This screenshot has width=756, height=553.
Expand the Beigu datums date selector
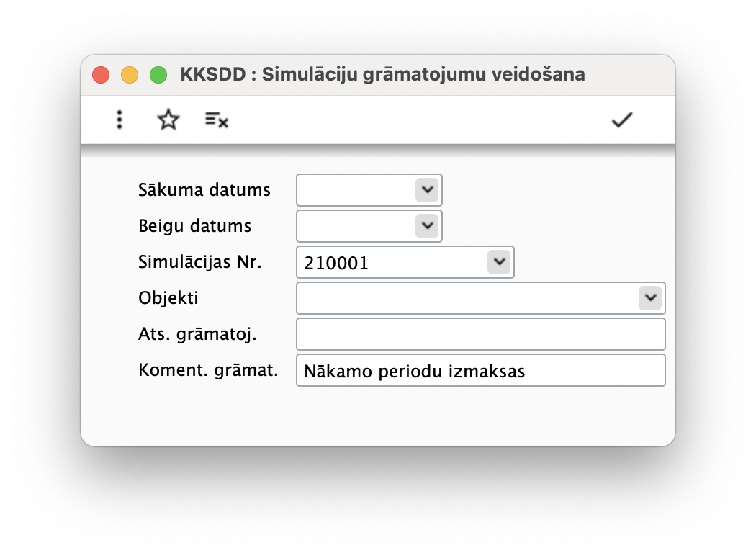click(x=428, y=226)
